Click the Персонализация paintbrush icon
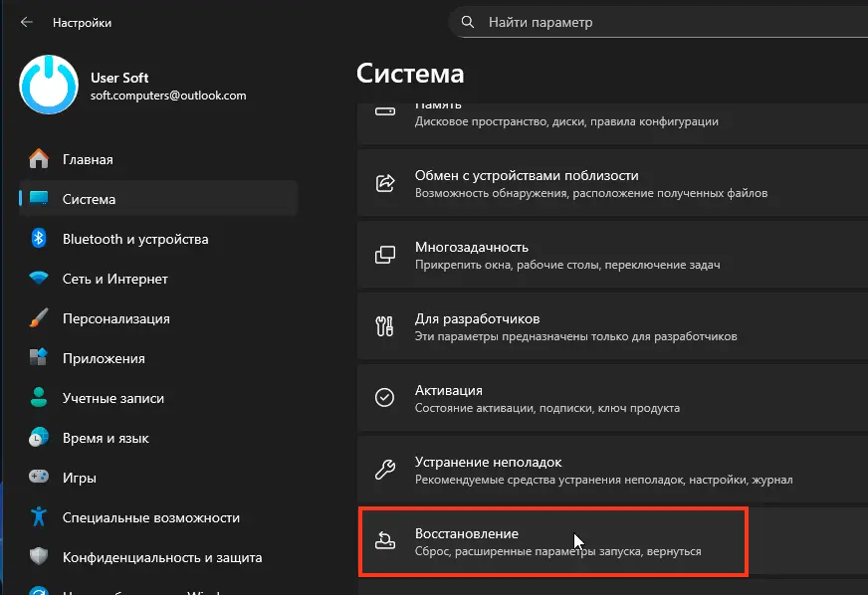The height and width of the screenshot is (595, 868). (x=39, y=318)
